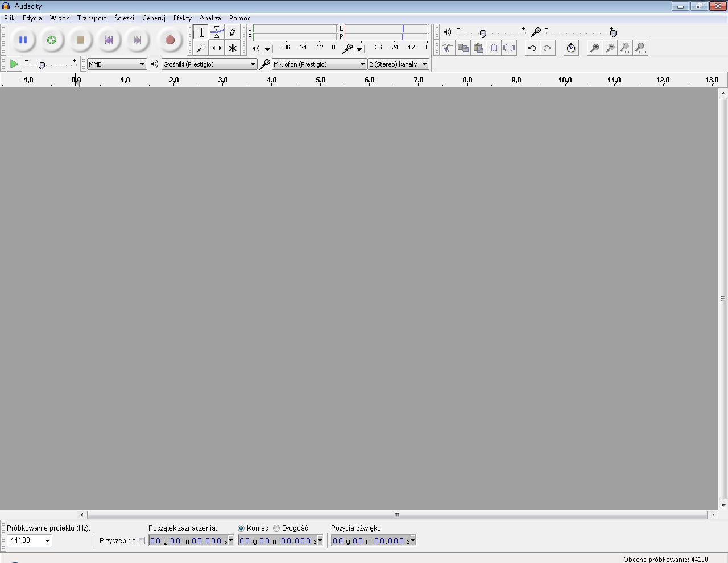Open the project rate 44100 dropdown
This screenshot has width=728, height=563.
(47, 540)
